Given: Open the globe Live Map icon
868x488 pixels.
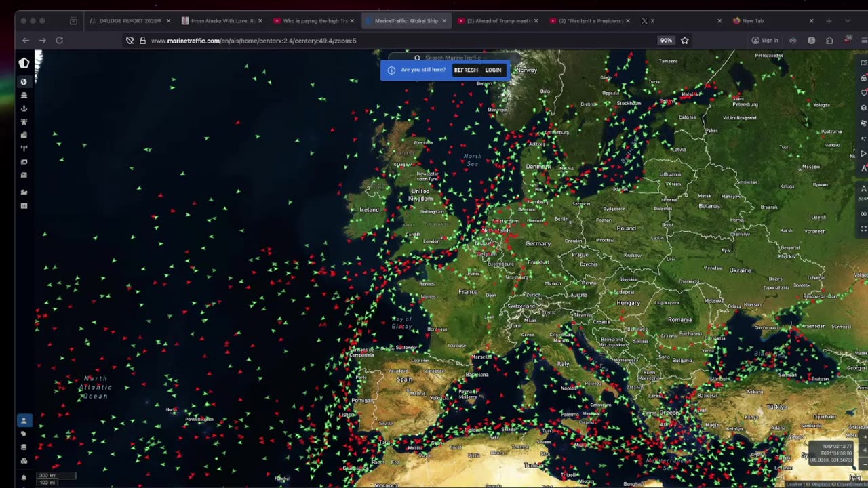Looking at the screenshot, I should pos(24,82).
